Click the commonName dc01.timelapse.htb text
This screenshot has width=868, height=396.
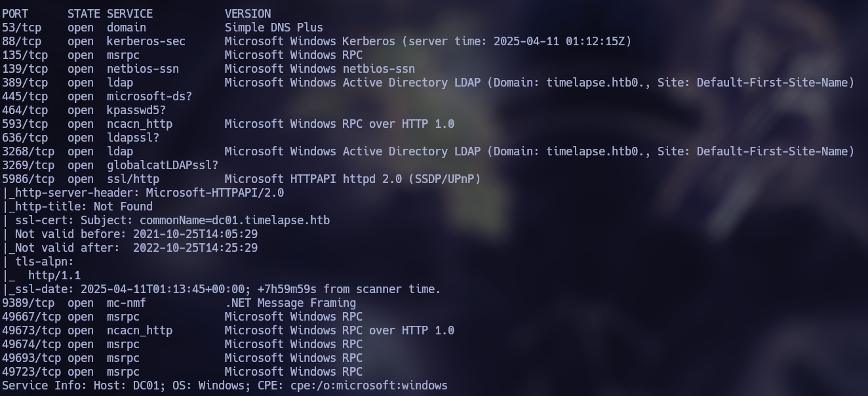click(x=235, y=220)
